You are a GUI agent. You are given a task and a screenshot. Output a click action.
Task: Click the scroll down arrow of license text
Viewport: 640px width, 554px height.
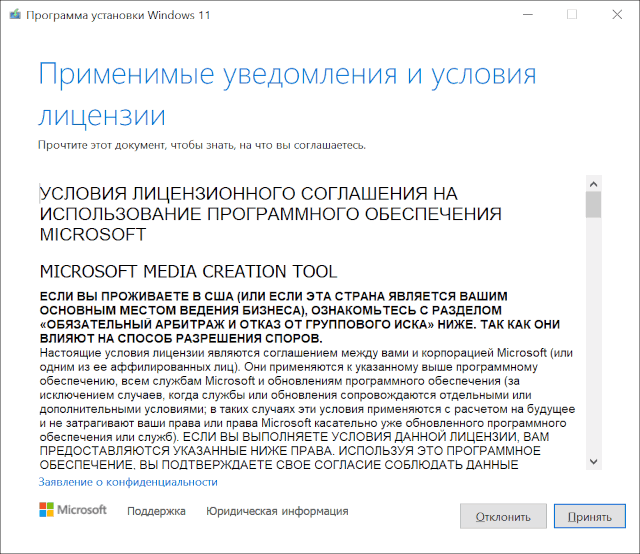pos(593,462)
